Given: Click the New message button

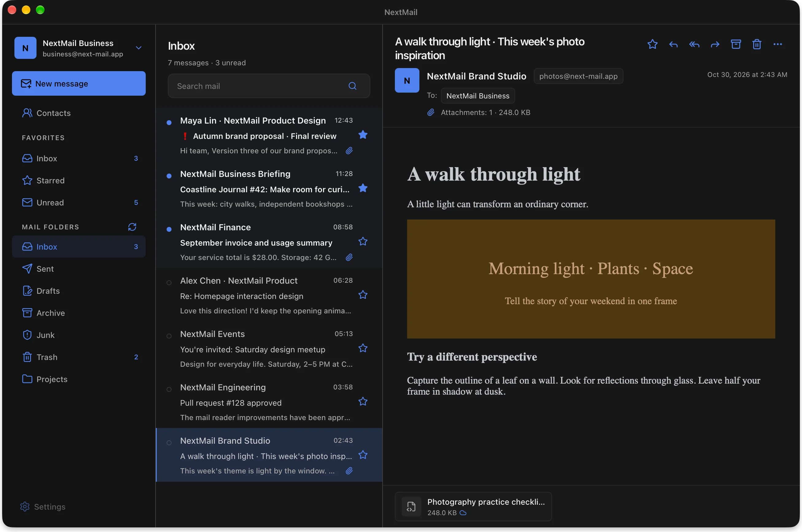Looking at the screenshot, I should click(x=79, y=83).
